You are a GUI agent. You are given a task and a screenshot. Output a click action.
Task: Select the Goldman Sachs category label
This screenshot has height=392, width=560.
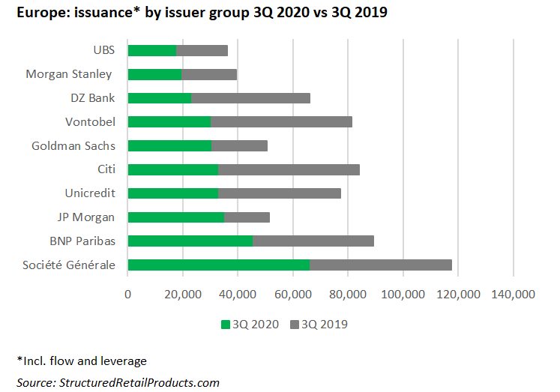click(x=73, y=146)
